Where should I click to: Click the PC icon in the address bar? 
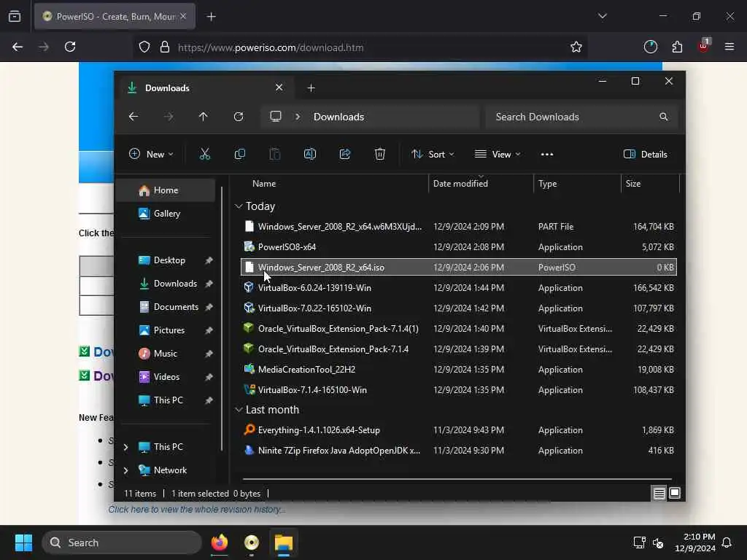275,117
